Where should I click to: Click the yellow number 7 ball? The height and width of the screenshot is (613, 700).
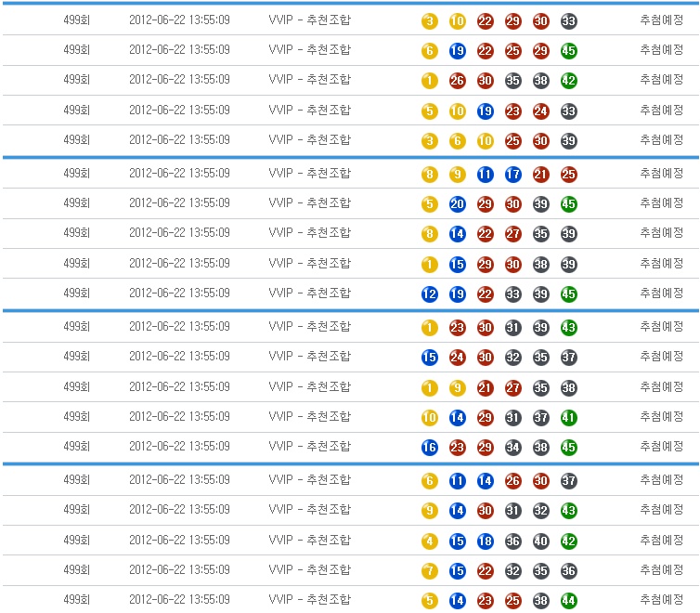[x=429, y=570]
